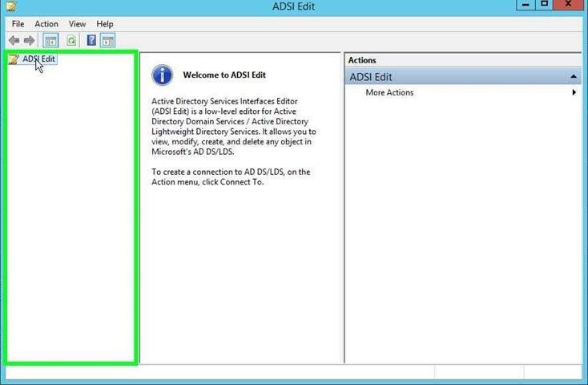Click the Actions pane title label
Image resolution: width=588 pixels, height=385 pixels.
[362, 60]
